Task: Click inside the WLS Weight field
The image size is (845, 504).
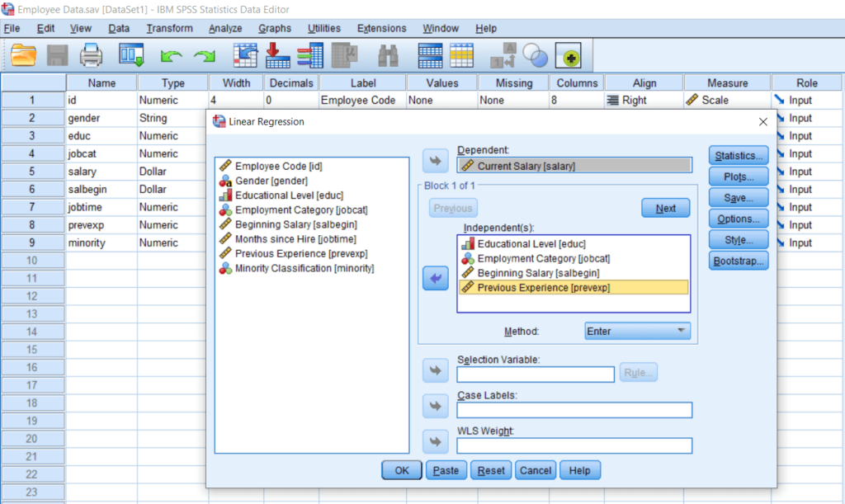Action: click(574, 445)
